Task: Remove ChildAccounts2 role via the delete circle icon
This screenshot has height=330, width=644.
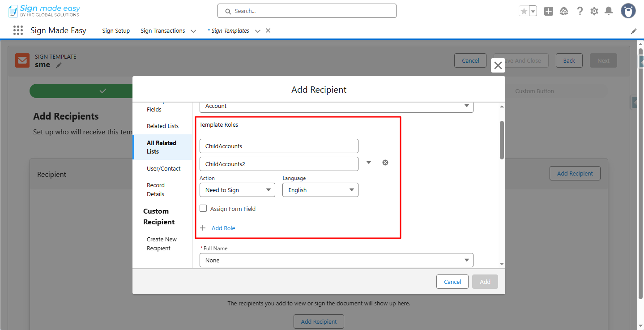Action: click(385, 162)
